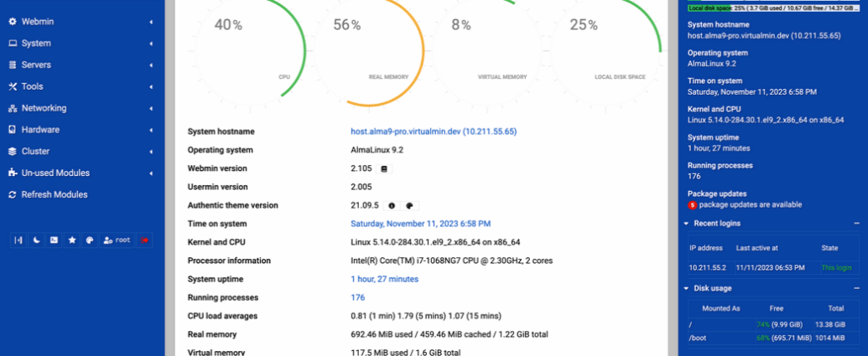Click the root user button
Screen dimensions: 868x356
(x=117, y=240)
